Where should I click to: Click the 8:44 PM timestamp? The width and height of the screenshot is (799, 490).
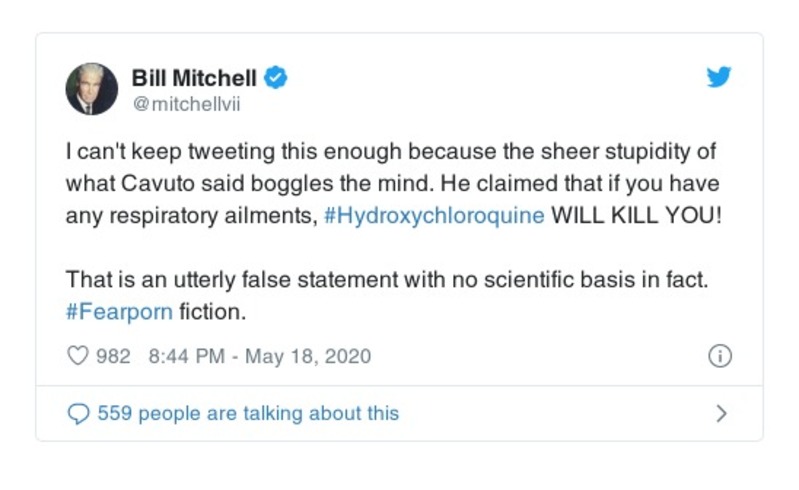click(x=186, y=356)
